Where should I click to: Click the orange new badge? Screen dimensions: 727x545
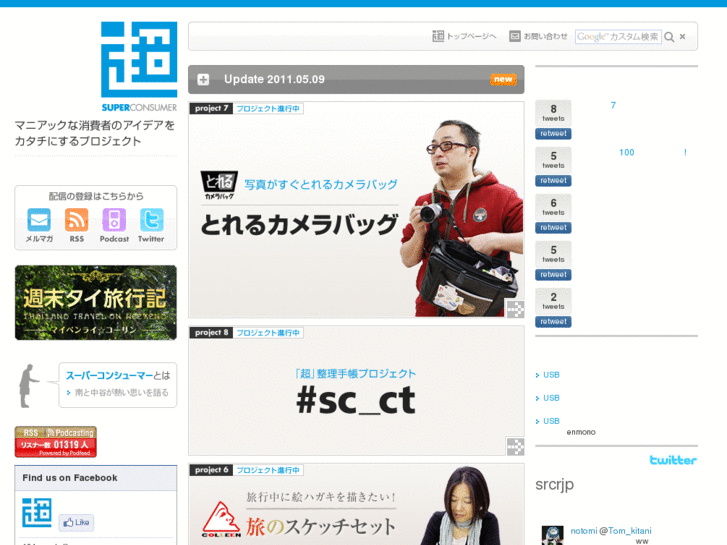503,79
